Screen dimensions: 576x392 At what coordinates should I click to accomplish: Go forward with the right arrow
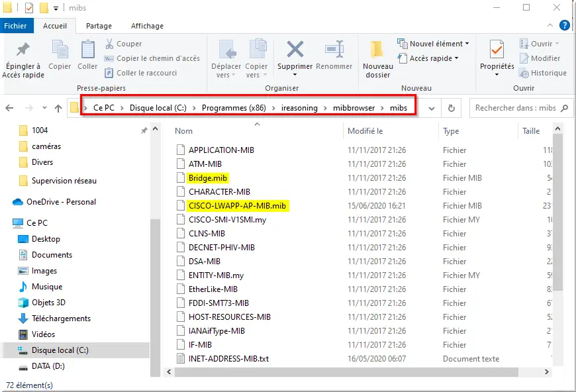28,108
